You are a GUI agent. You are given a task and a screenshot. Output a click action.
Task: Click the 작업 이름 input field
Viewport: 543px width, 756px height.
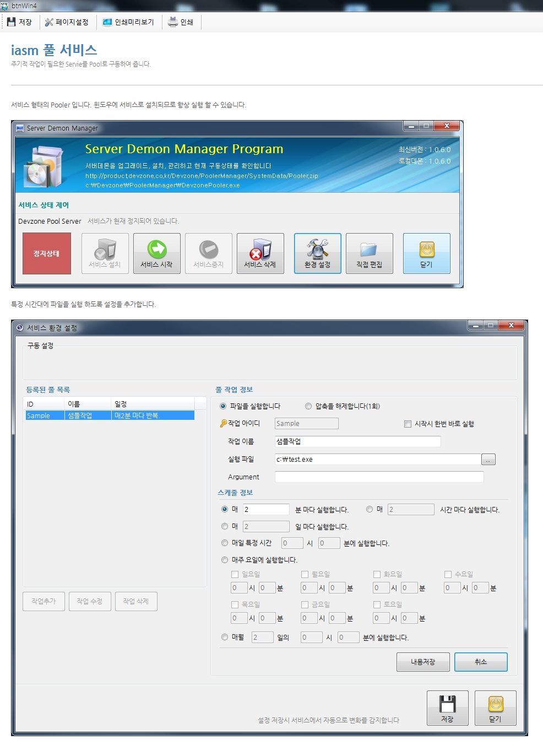point(358,441)
